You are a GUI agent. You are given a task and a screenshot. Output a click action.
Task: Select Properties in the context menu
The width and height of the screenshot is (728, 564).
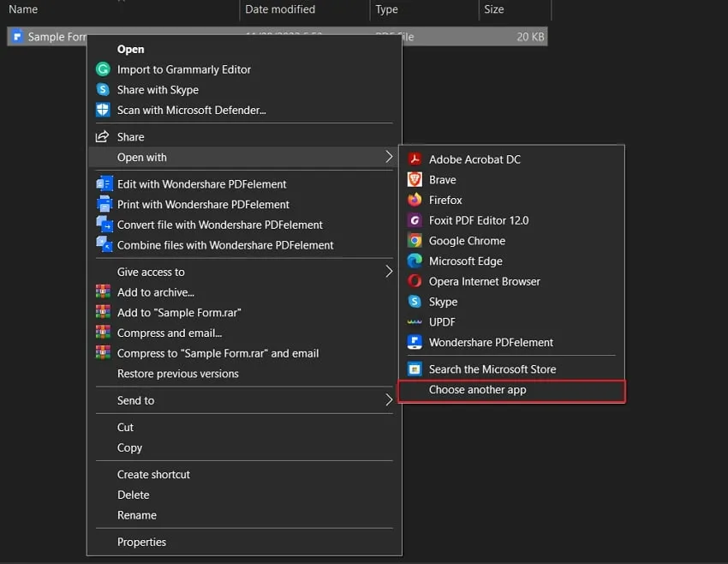pos(141,542)
